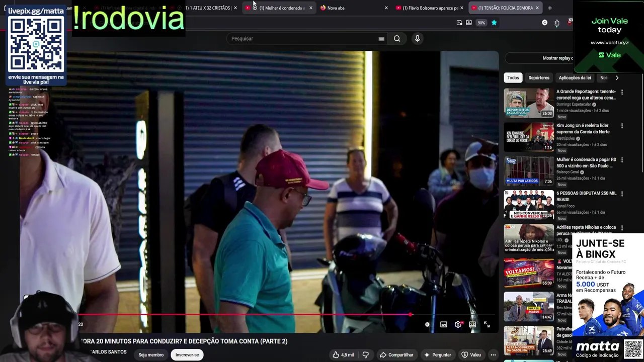644x362 pixels.
Task: Click the YouTube search magnifier button
Action: click(x=397, y=39)
